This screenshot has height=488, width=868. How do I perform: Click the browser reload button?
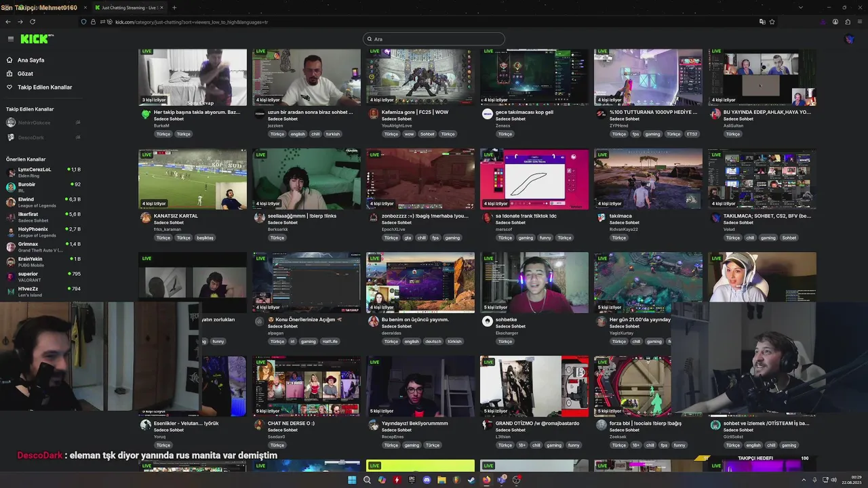32,22
